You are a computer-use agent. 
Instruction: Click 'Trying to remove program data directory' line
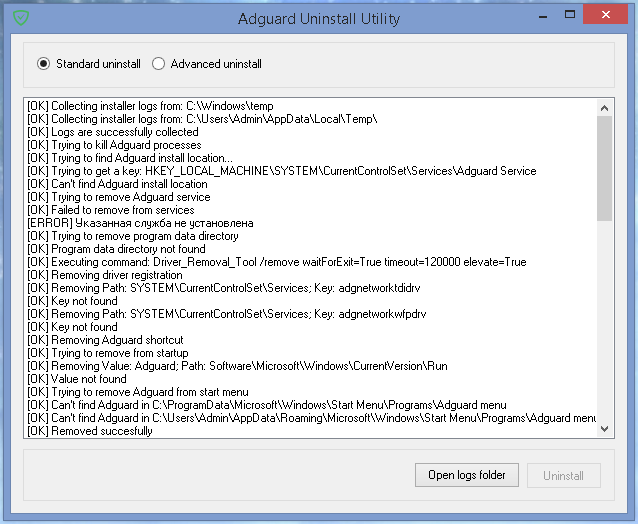[133, 236]
